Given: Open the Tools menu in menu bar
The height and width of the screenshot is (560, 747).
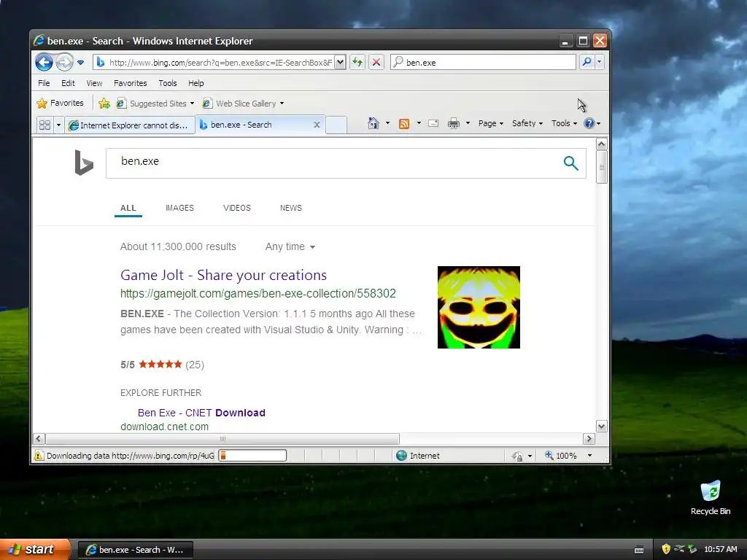Looking at the screenshot, I should [x=168, y=83].
